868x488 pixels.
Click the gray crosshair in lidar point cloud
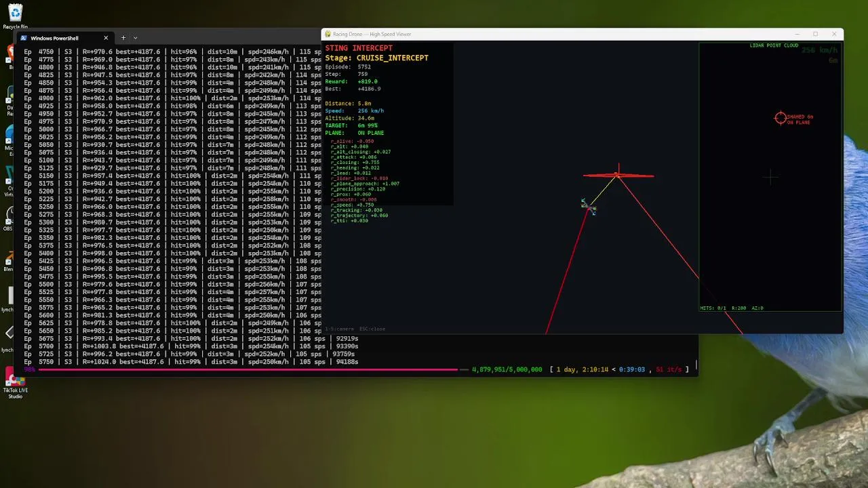click(770, 178)
